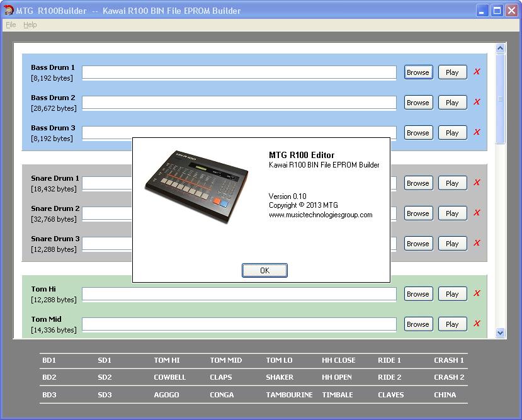Select the COWBELL pad label
The width and height of the screenshot is (522, 420).
(170, 377)
